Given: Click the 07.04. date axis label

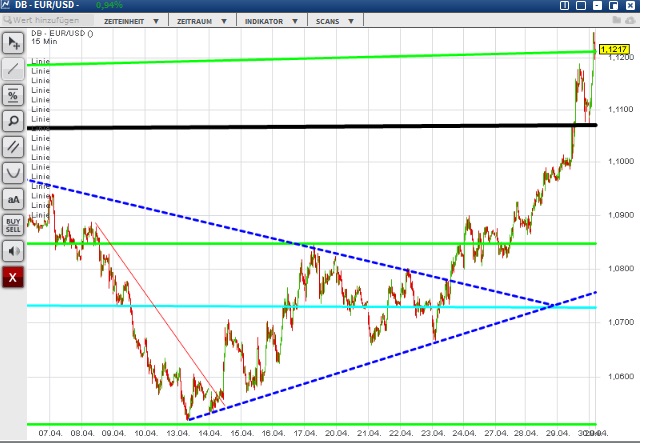Looking at the screenshot, I should coord(50,433).
